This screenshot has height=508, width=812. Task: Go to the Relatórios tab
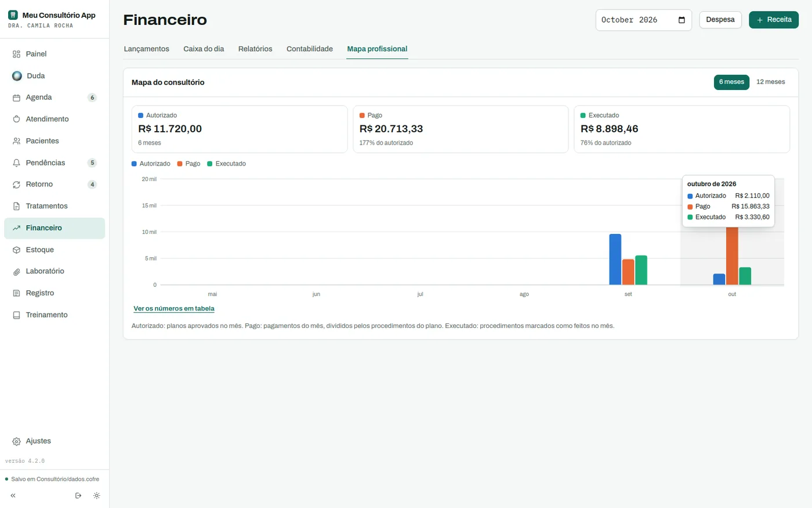point(255,49)
